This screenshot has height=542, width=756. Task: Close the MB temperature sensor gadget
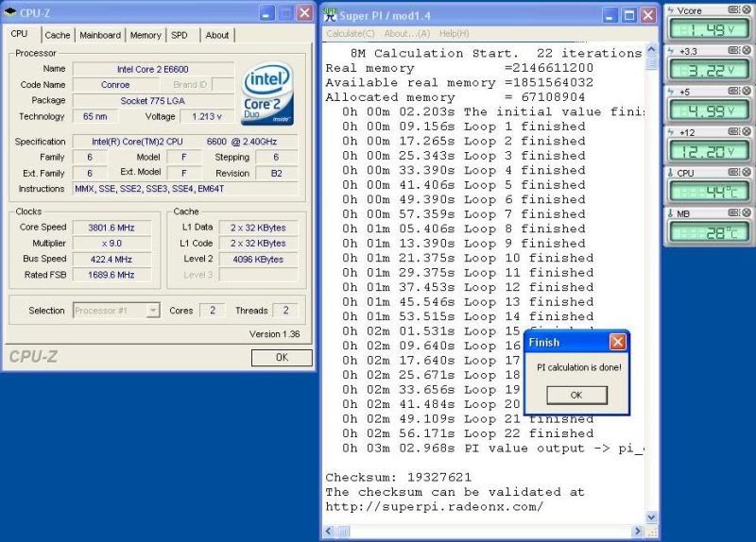746,212
